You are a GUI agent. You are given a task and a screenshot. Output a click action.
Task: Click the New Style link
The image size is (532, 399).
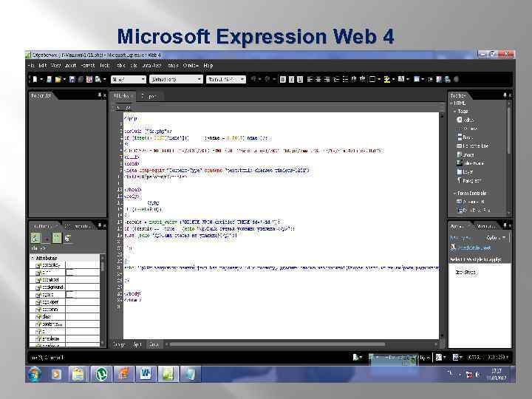click(x=460, y=238)
